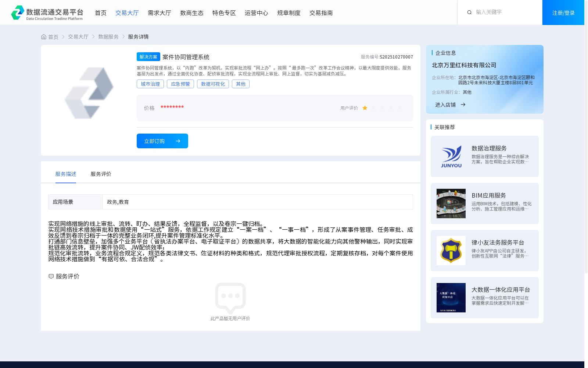This screenshot has height=368, width=588.
Task: Click the masked price *********
Action: [x=172, y=107]
